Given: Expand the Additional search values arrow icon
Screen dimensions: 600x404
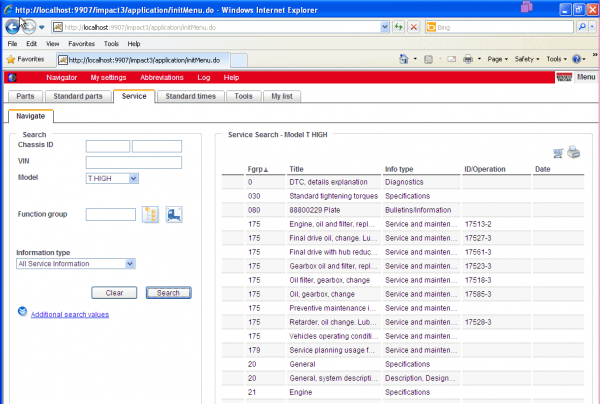Looking at the screenshot, I should (23, 311).
